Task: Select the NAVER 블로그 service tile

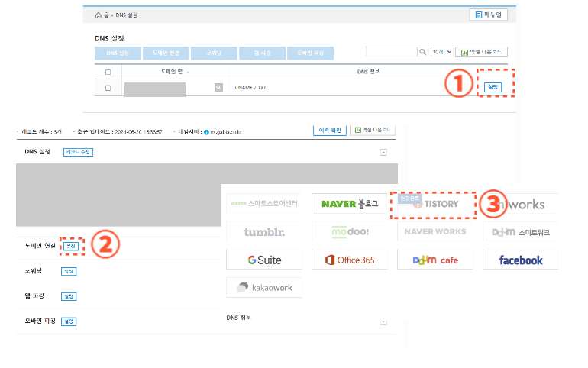Action: tap(350, 204)
